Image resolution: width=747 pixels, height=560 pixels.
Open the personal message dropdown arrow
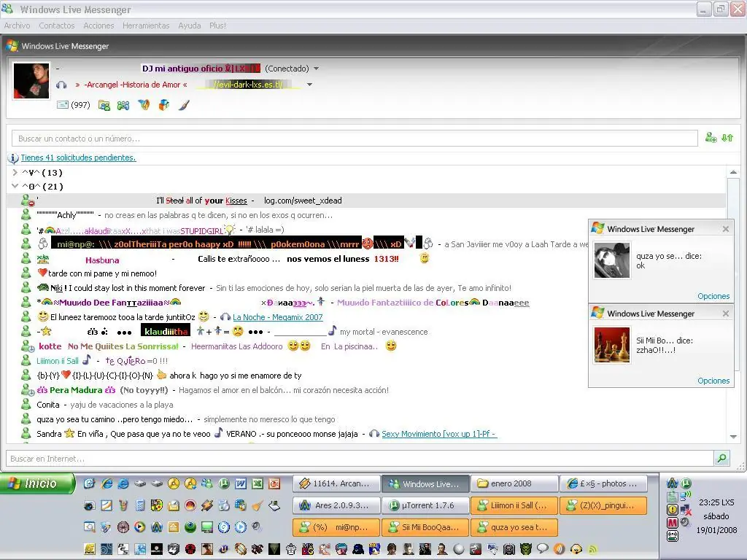(x=309, y=85)
